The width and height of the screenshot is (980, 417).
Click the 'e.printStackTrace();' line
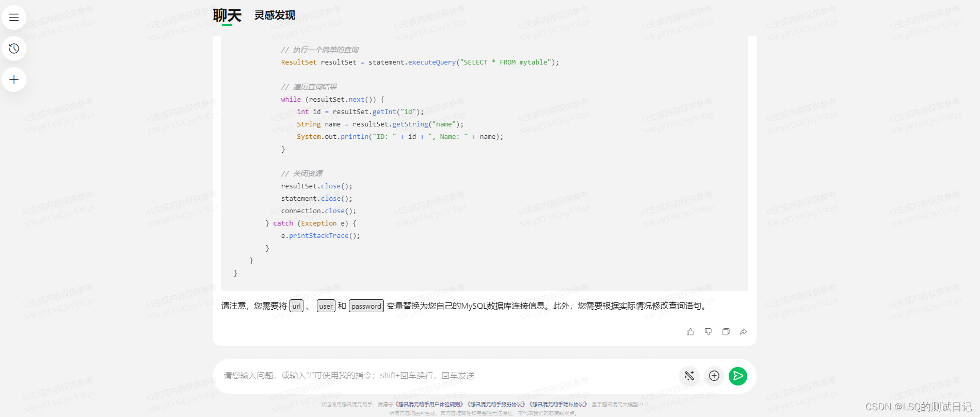(320, 236)
